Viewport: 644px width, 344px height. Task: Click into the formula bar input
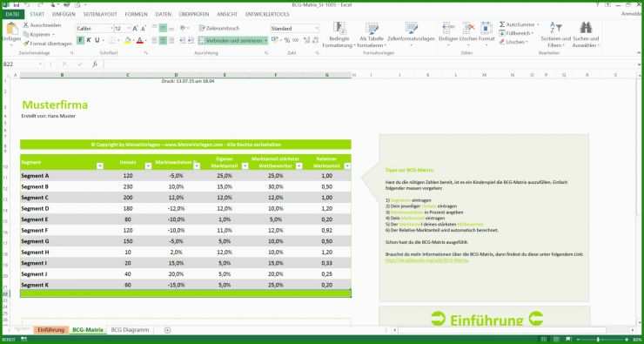[x=369, y=64]
